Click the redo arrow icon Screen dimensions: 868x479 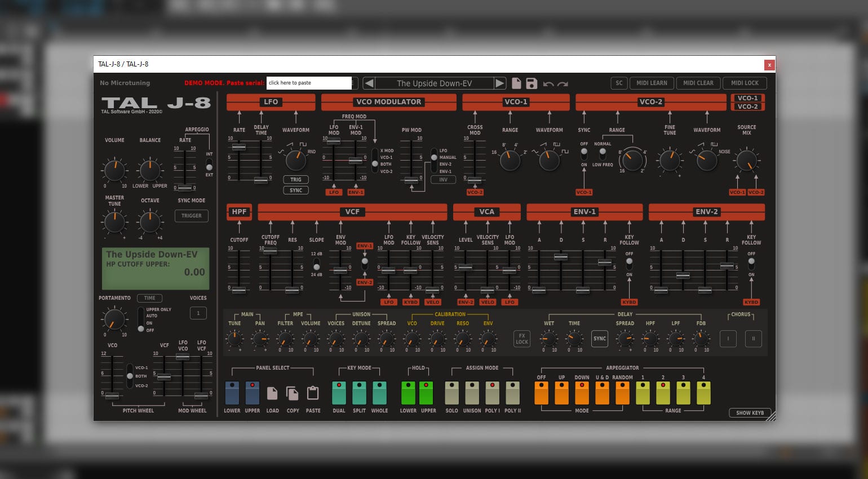(x=563, y=84)
